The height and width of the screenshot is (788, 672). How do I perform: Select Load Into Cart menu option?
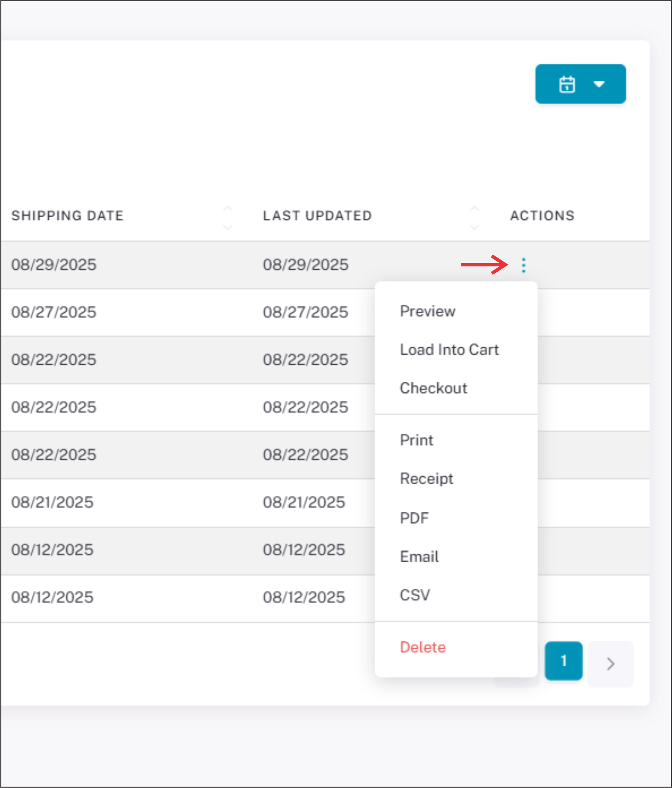(449, 350)
